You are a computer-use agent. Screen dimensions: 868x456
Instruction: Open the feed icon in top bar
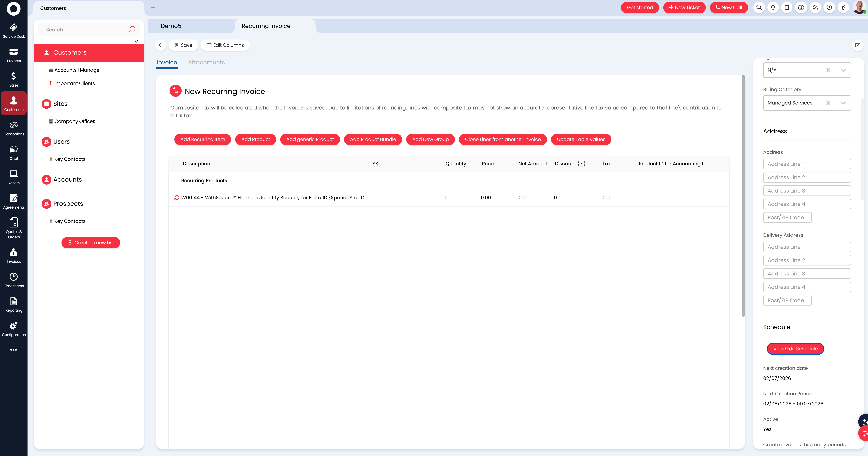point(815,7)
